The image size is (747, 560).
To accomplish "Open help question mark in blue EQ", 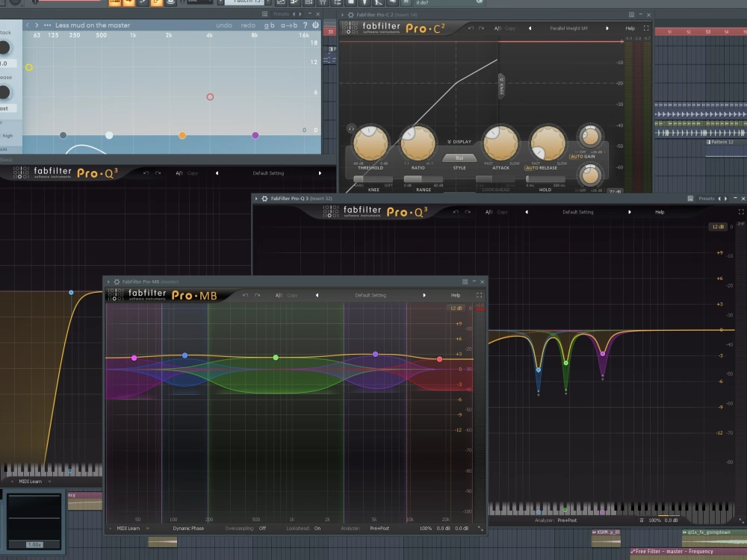I will pyautogui.click(x=306, y=25).
